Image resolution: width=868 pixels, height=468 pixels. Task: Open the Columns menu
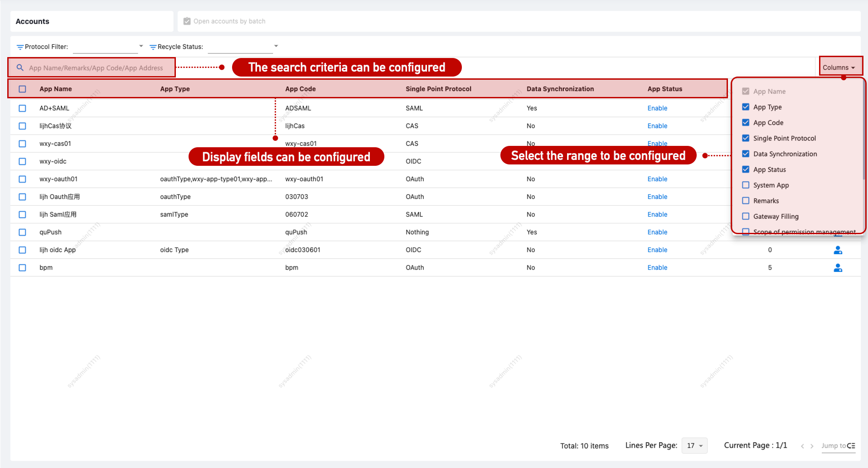840,67
